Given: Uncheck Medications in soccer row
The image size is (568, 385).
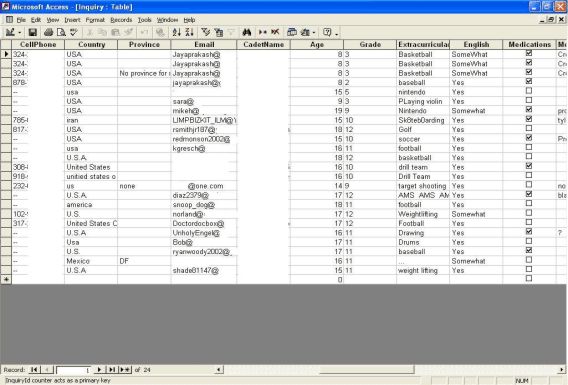Looking at the screenshot, I should 529,138.
